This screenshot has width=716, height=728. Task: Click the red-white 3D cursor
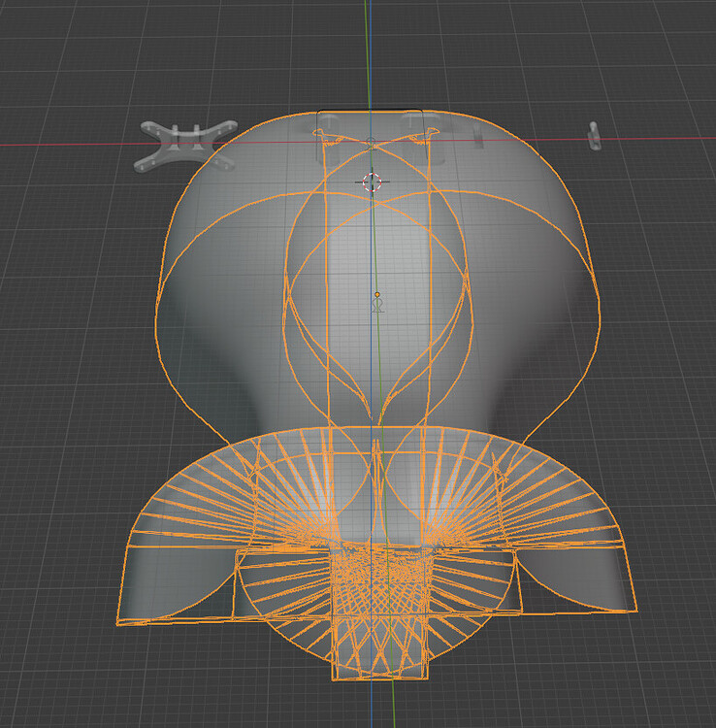click(x=373, y=182)
